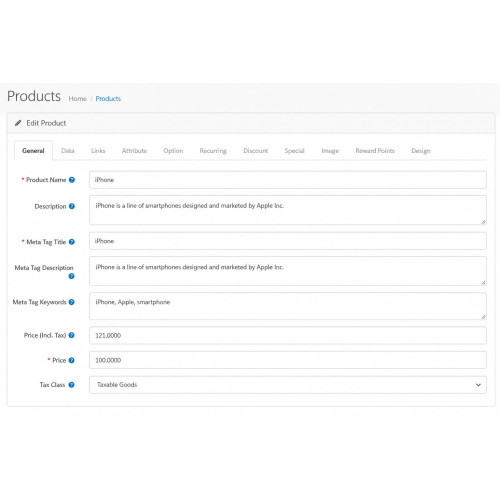Click help icon next to Price (Incl. Tax)
500x500 pixels.
[x=71, y=335]
